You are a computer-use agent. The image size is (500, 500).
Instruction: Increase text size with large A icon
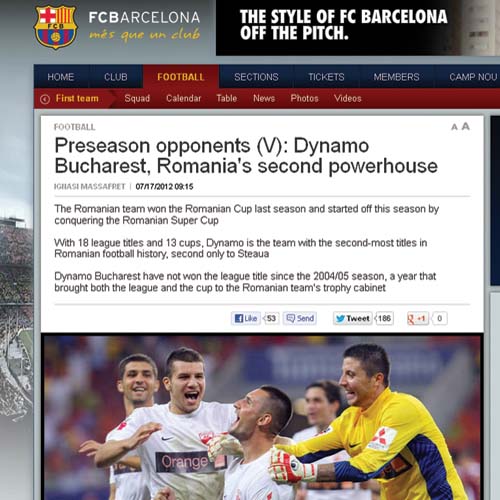[x=466, y=126]
